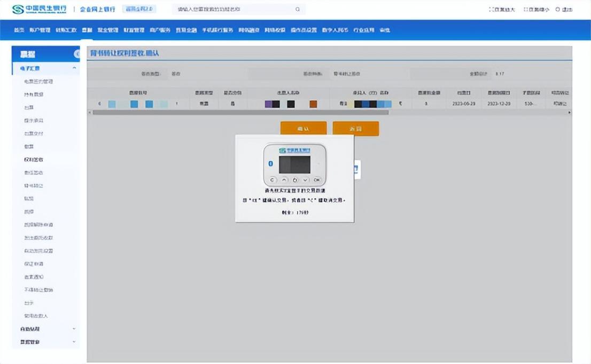The image size is (591, 364).
Task: Click the OK key on the U-key device image
Action: (x=317, y=180)
